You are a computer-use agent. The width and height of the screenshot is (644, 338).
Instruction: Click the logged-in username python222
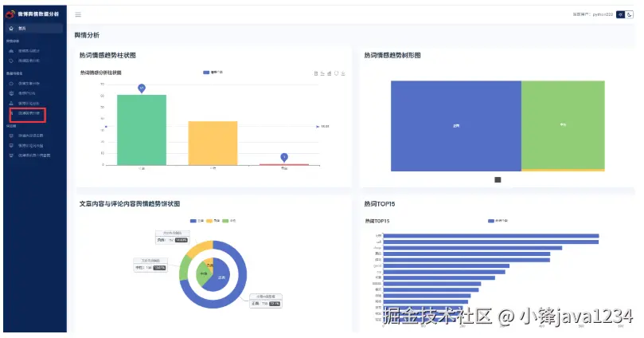coord(603,14)
